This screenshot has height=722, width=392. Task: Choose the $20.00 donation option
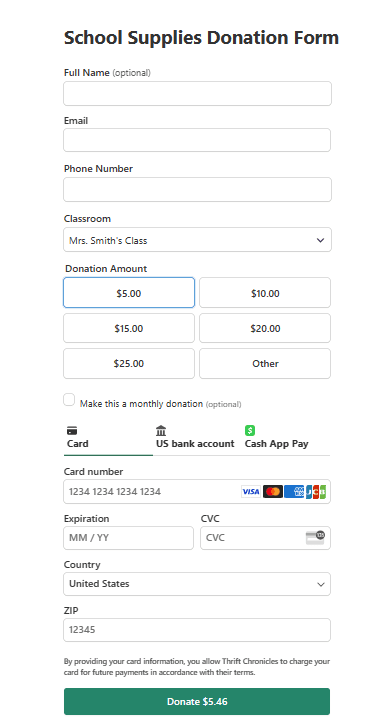[x=265, y=328]
